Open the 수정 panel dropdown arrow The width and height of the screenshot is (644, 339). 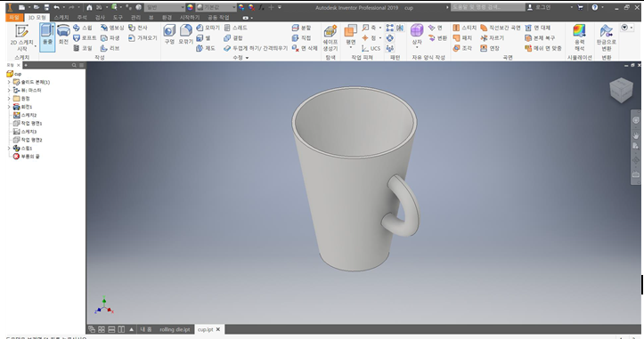coord(248,58)
